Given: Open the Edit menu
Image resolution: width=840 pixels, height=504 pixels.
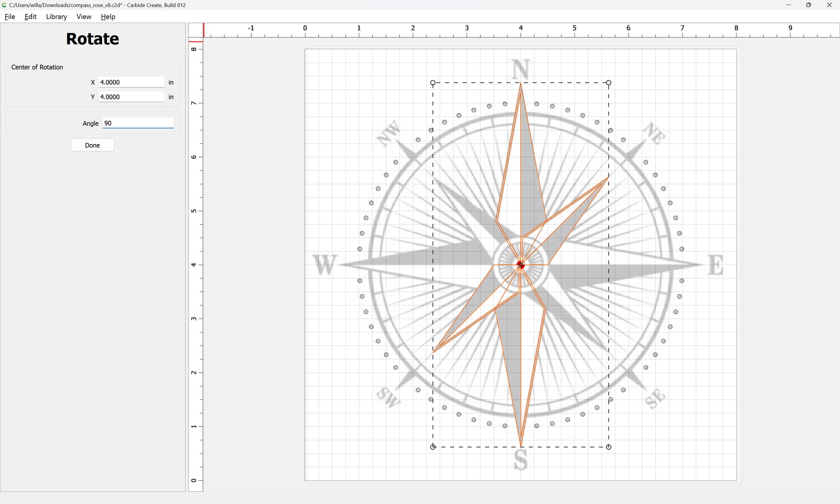Looking at the screenshot, I should point(30,17).
